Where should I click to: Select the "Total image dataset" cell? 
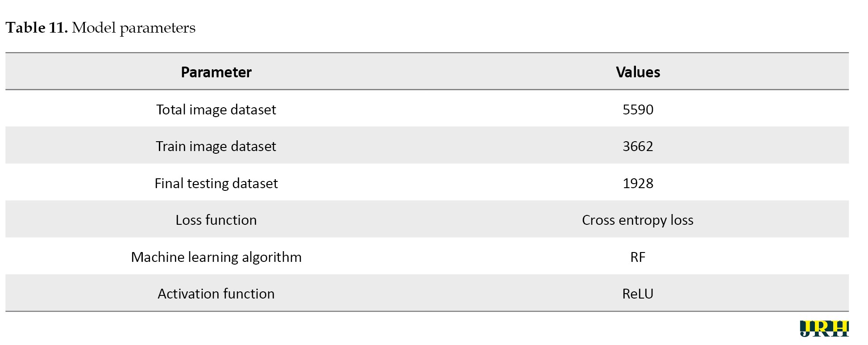(x=216, y=109)
